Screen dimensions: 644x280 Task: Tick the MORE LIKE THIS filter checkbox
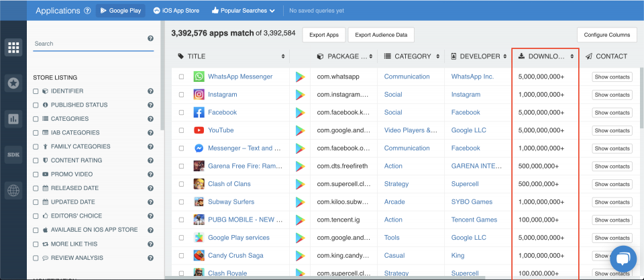[36, 244]
